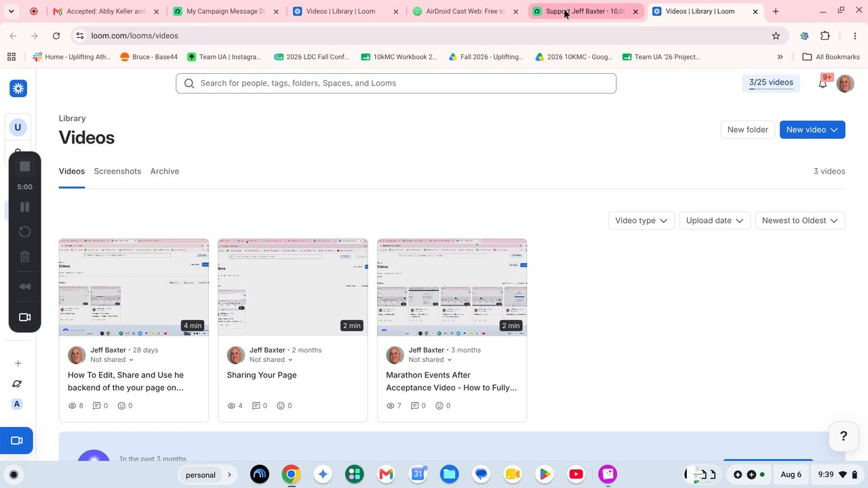This screenshot has width=868, height=488.
Task: Open the Chrome apps grid icon
Action: click(x=12, y=57)
